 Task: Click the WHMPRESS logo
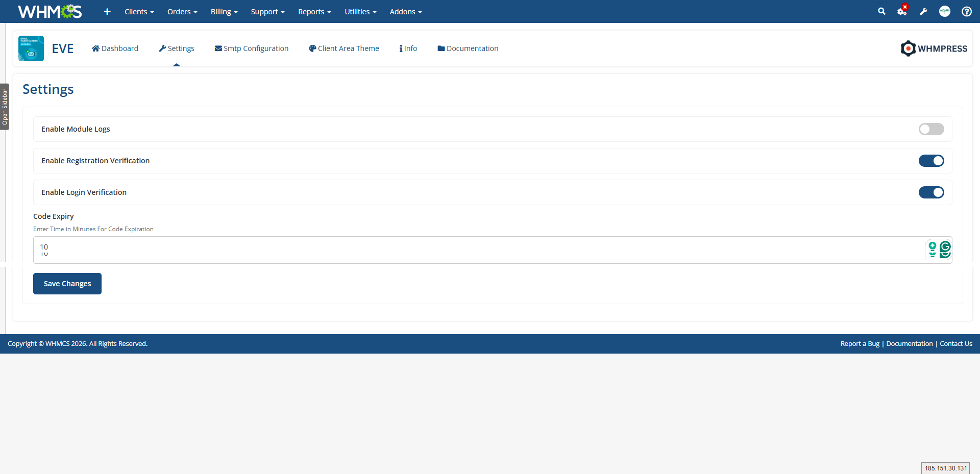[934, 48]
